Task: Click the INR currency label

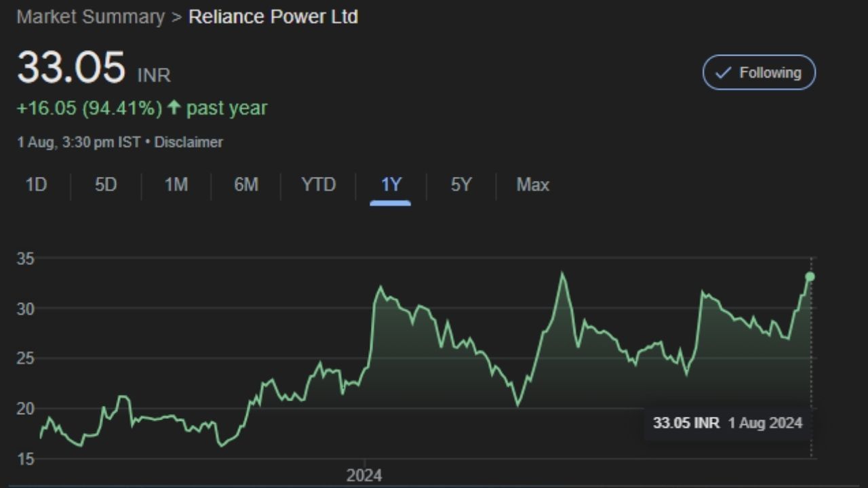Action: [154, 75]
